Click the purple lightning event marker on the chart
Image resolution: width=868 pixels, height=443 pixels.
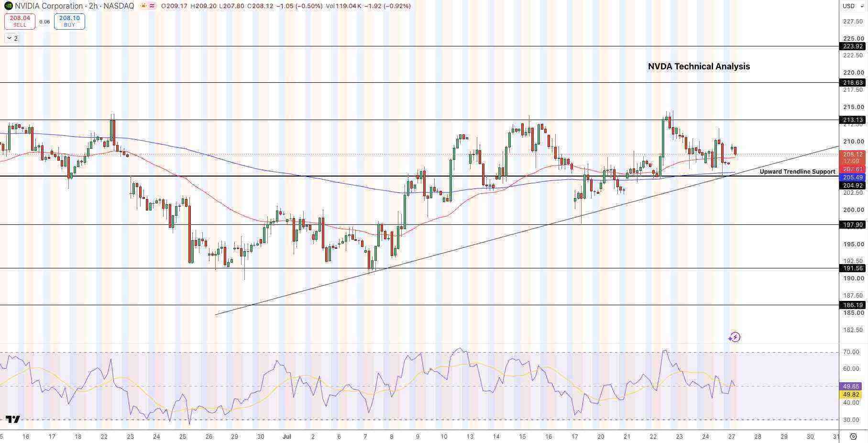[x=735, y=337]
